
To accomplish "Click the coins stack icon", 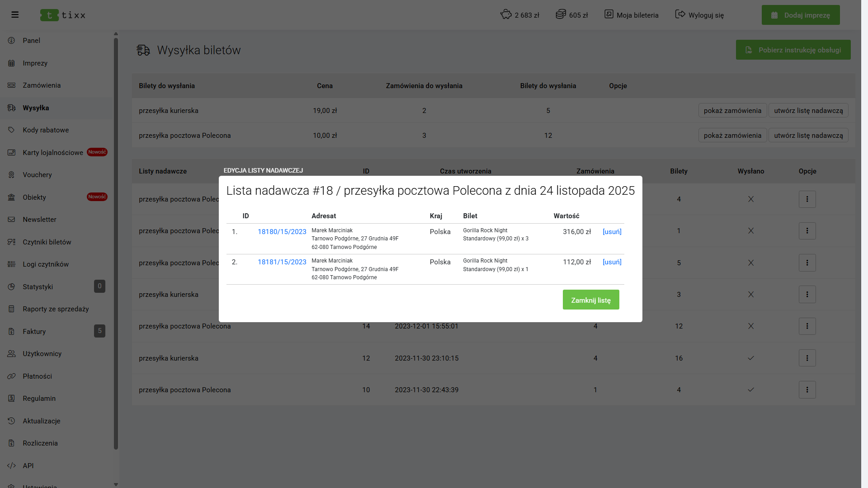I will click(561, 14).
